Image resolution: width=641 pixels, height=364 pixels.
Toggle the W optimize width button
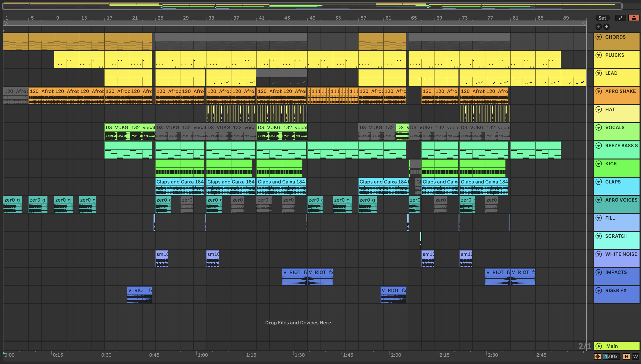coord(635,356)
